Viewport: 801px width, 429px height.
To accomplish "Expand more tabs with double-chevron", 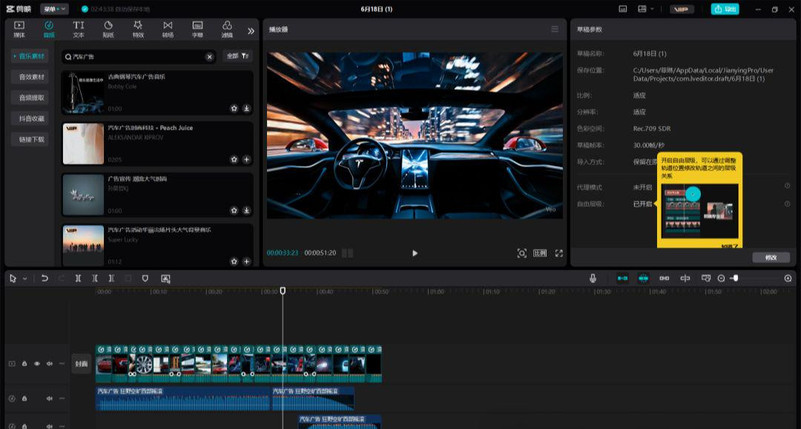I will coord(251,31).
